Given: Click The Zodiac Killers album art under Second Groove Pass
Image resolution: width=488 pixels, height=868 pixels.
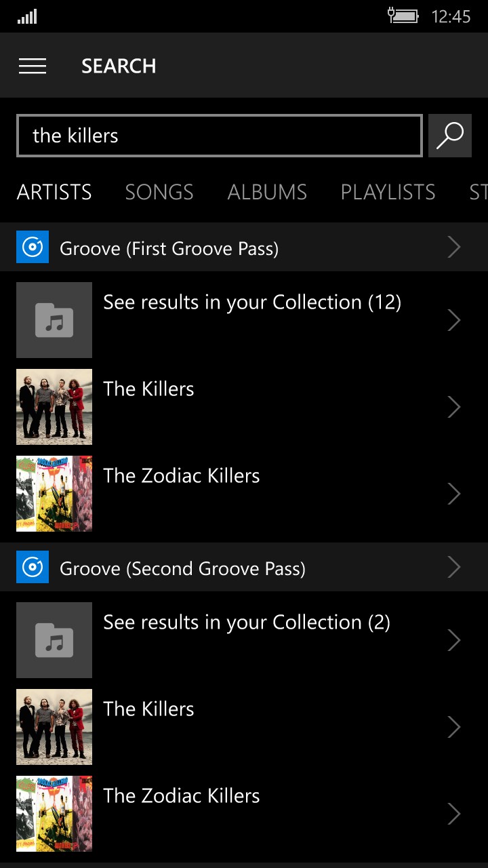Looking at the screenshot, I should tap(54, 814).
